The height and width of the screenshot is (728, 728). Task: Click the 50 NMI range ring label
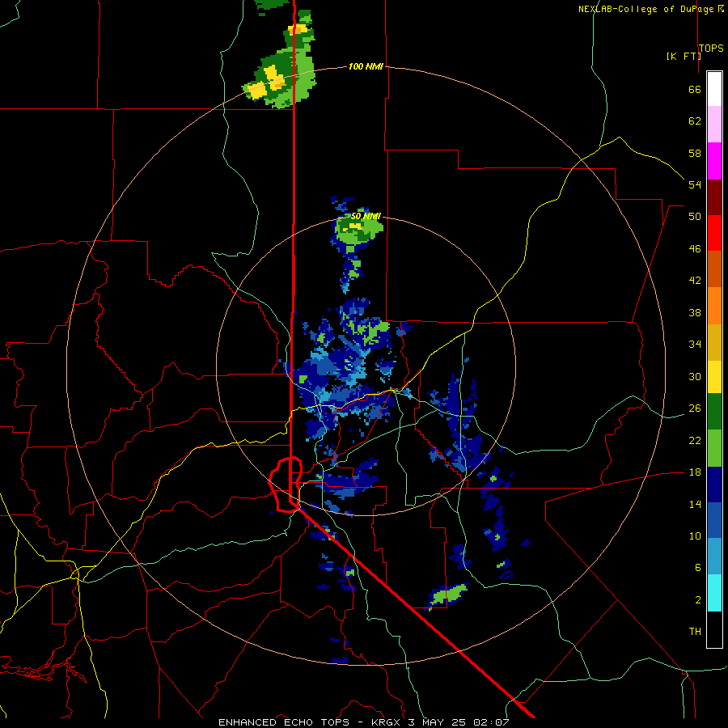pos(366,216)
